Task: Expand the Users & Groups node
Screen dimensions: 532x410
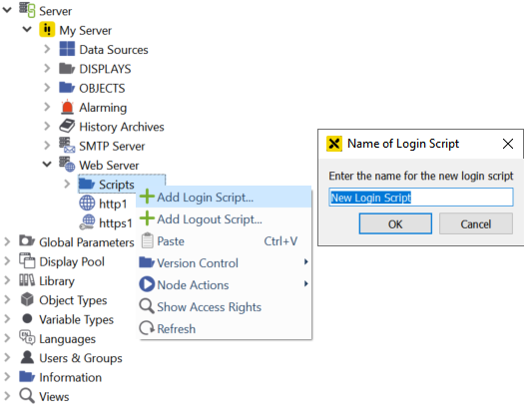Action: pos(7,357)
